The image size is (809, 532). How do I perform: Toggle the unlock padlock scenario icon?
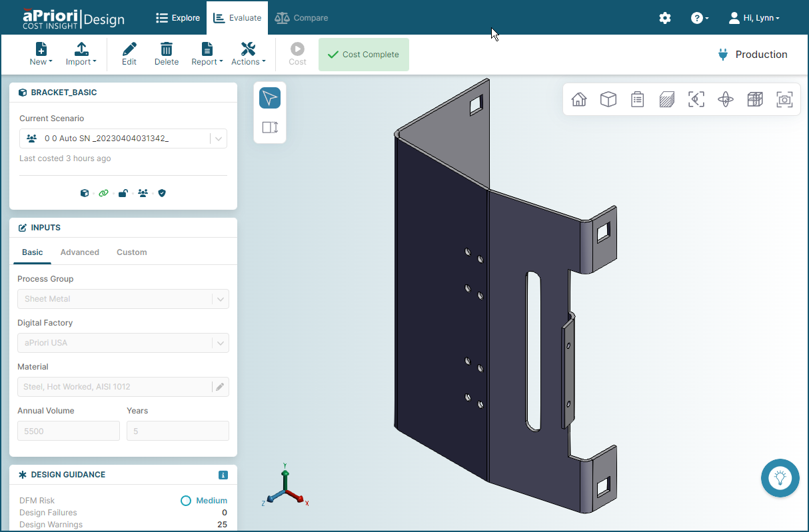coord(123,193)
